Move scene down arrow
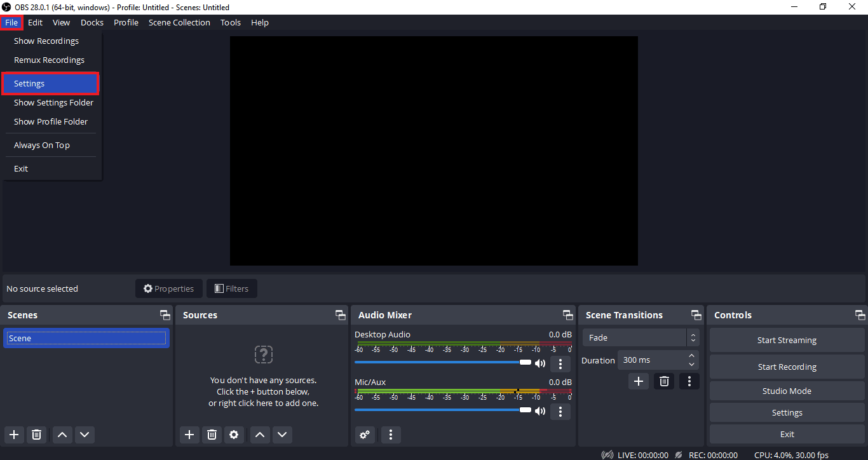The width and height of the screenshot is (868, 460). (x=85, y=435)
